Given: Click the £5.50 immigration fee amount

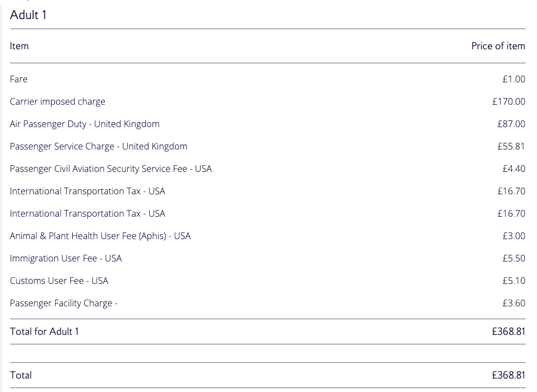Looking at the screenshot, I should pos(513,258).
